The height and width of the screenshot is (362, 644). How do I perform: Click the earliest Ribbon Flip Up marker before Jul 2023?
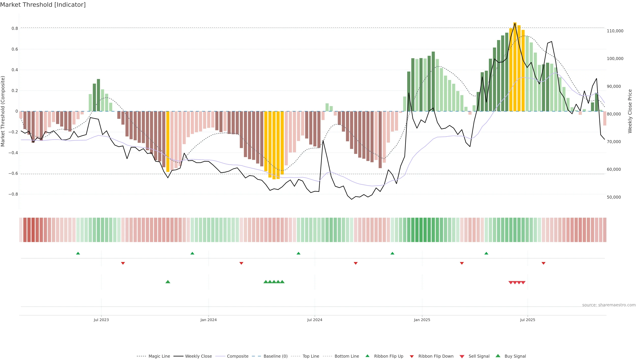point(78,253)
